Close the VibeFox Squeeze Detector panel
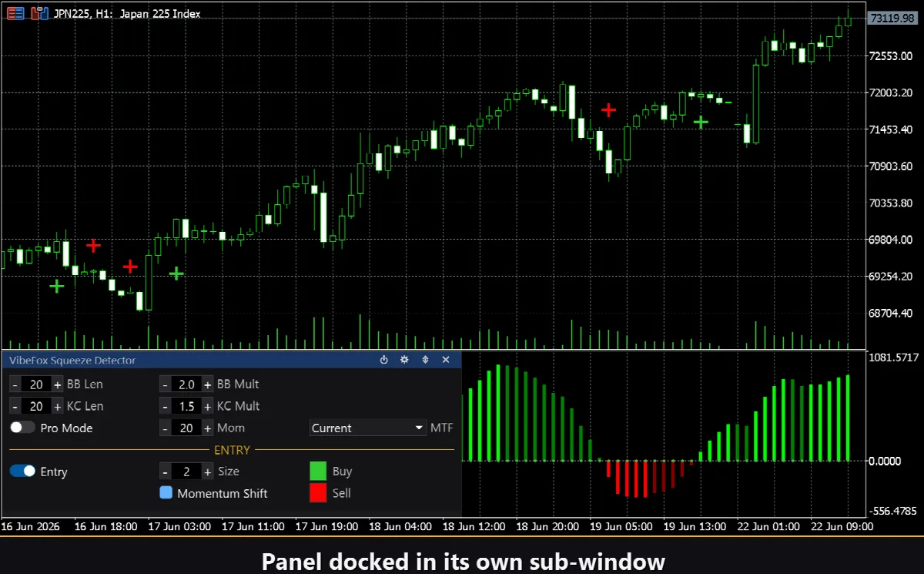The height and width of the screenshot is (574, 924). point(446,360)
